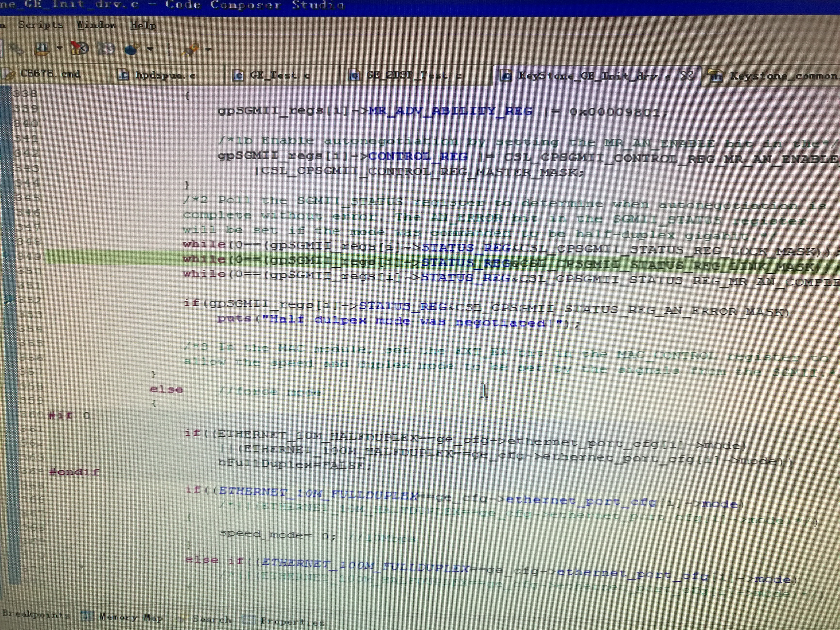Open the Memory Map view tab

click(x=131, y=617)
